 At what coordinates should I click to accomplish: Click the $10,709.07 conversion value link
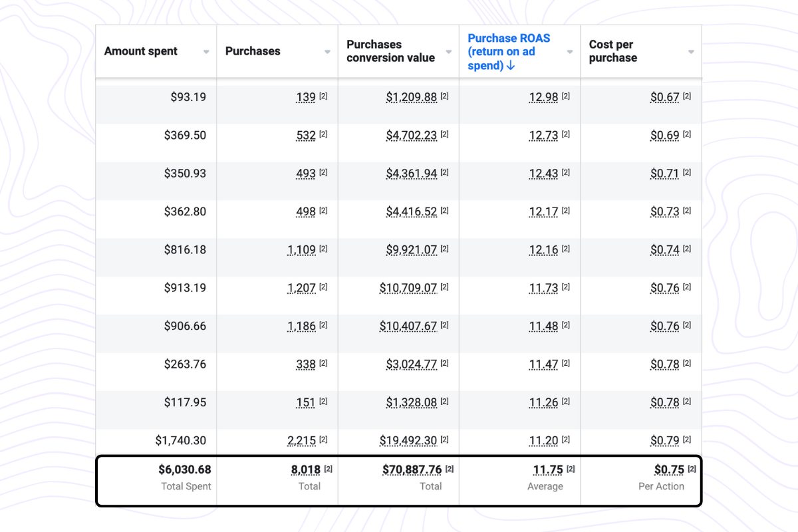[x=408, y=288]
